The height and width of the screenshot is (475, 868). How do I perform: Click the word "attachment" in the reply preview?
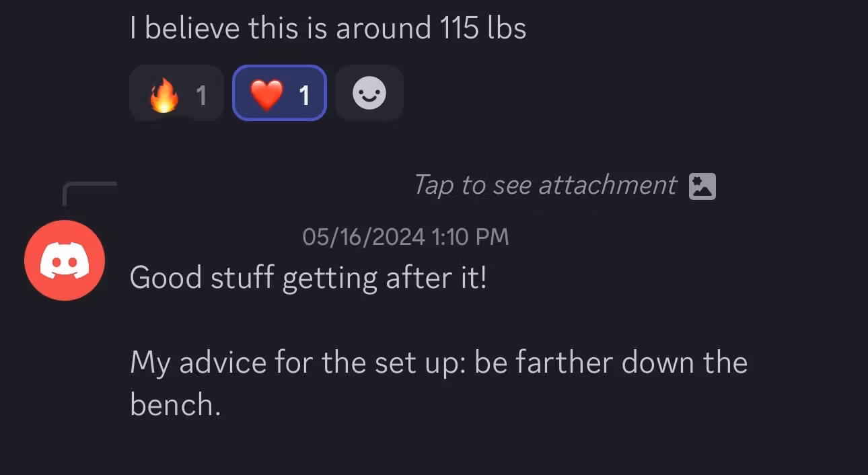point(608,185)
